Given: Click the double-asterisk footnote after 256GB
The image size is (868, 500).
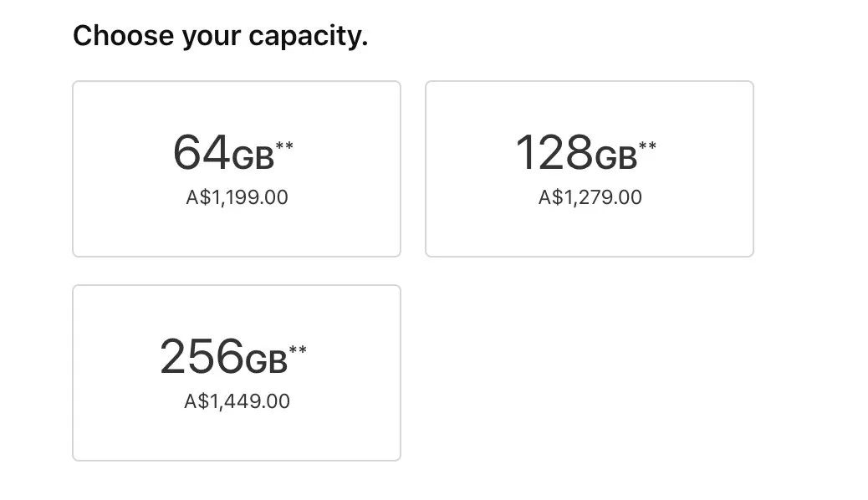Looking at the screenshot, I should click(x=298, y=349).
